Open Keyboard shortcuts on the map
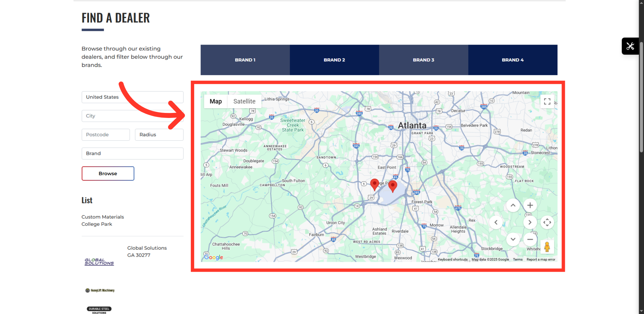The image size is (644, 314). point(452,259)
